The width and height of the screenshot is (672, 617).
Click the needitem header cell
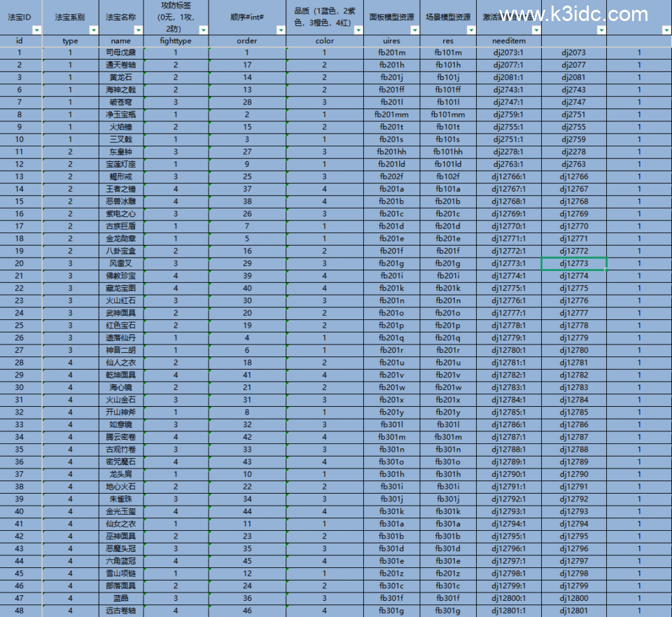(508, 41)
